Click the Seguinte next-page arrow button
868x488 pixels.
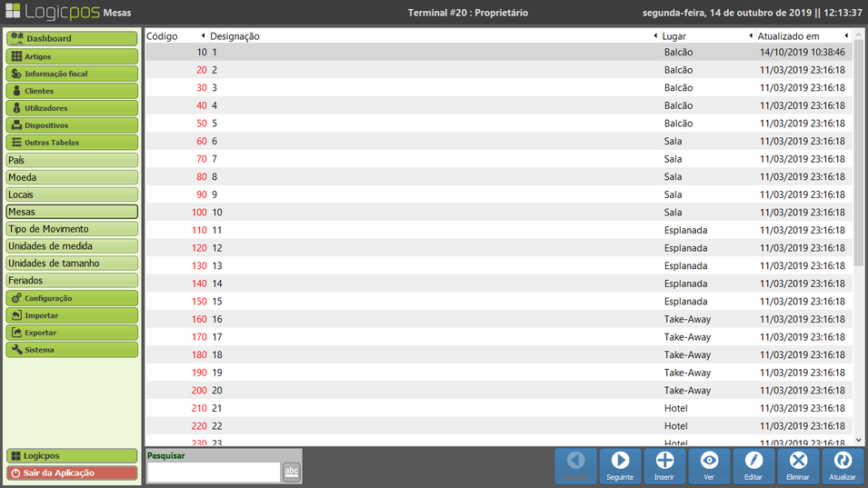click(620, 465)
